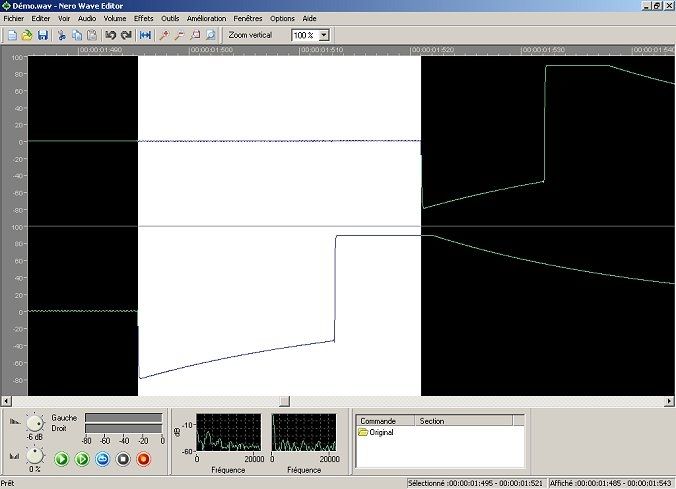Open the Zoom vertical 100 % dropdown
Screen dimensions: 676x489
pos(324,35)
